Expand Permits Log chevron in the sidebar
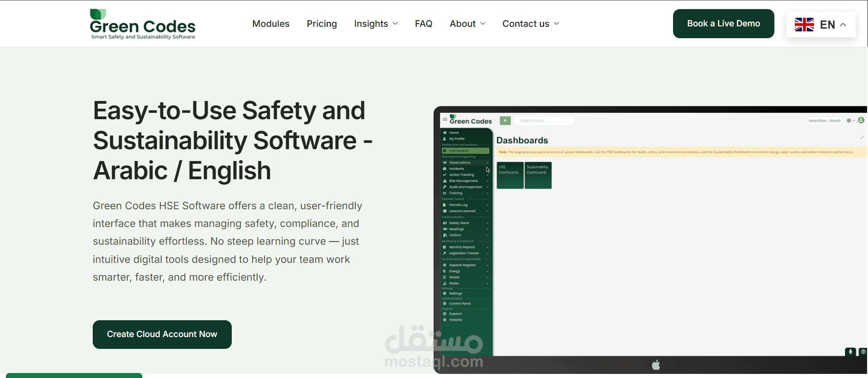This screenshot has width=868, height=378. [488, 205]
